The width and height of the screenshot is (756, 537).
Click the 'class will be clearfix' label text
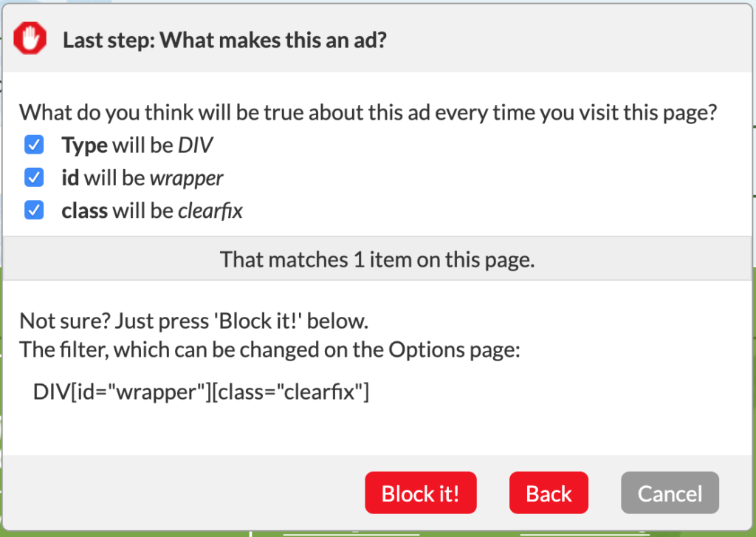tap(152, 211)
